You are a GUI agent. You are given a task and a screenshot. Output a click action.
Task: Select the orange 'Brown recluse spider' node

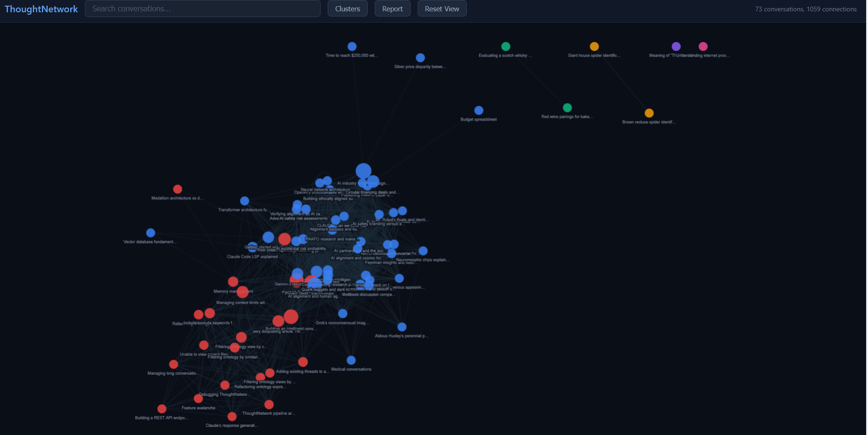(649, 113)
